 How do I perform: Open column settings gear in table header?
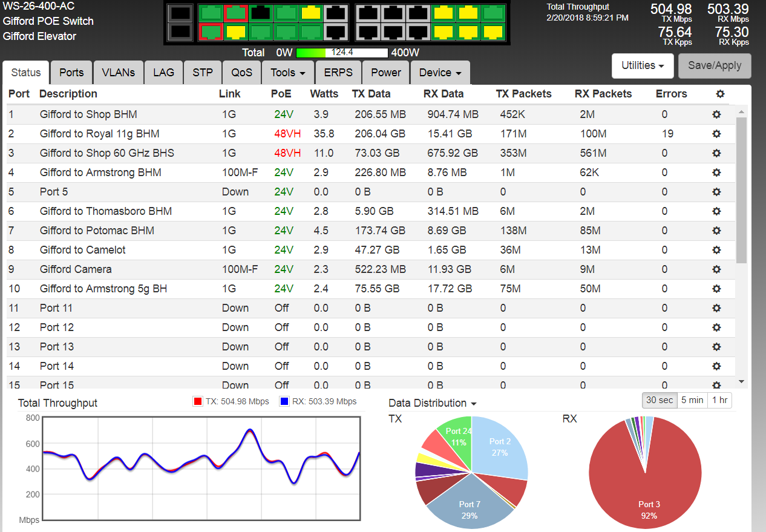[719, 94]
